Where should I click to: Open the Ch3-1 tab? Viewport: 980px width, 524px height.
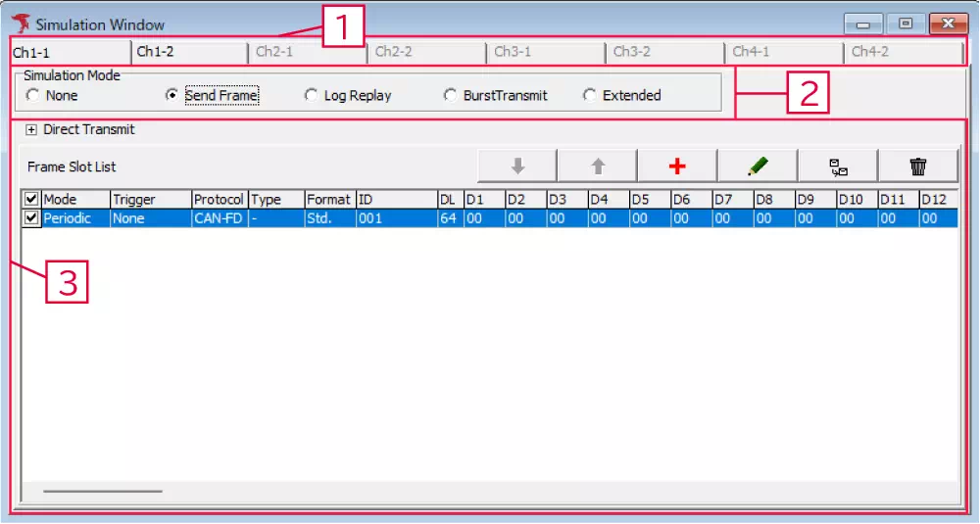pos(547,52)
